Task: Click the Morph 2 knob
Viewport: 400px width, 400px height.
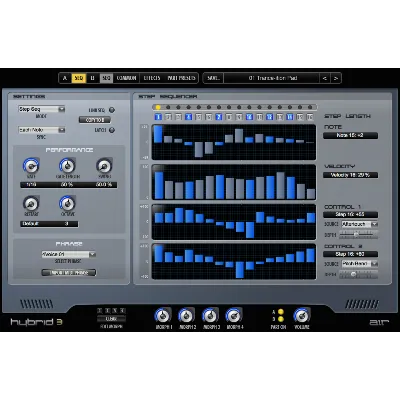Action: pos(187,315)
